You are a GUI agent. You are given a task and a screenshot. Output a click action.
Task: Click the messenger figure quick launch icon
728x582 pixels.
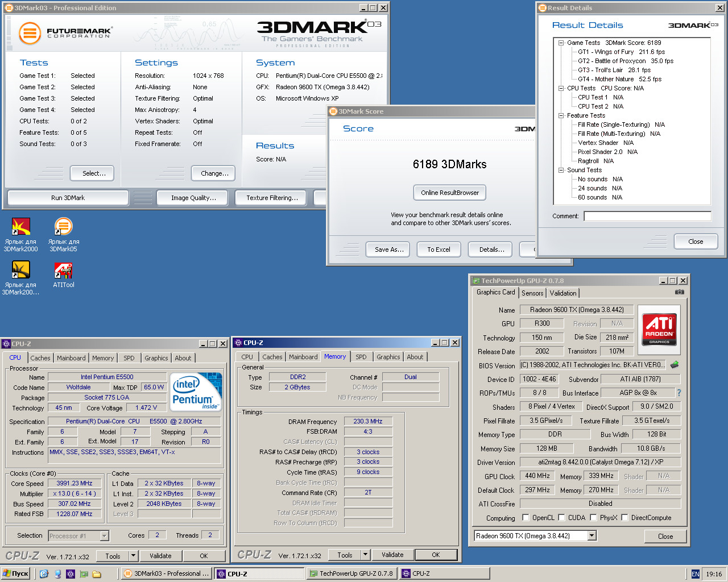click(x=57, y=573)
